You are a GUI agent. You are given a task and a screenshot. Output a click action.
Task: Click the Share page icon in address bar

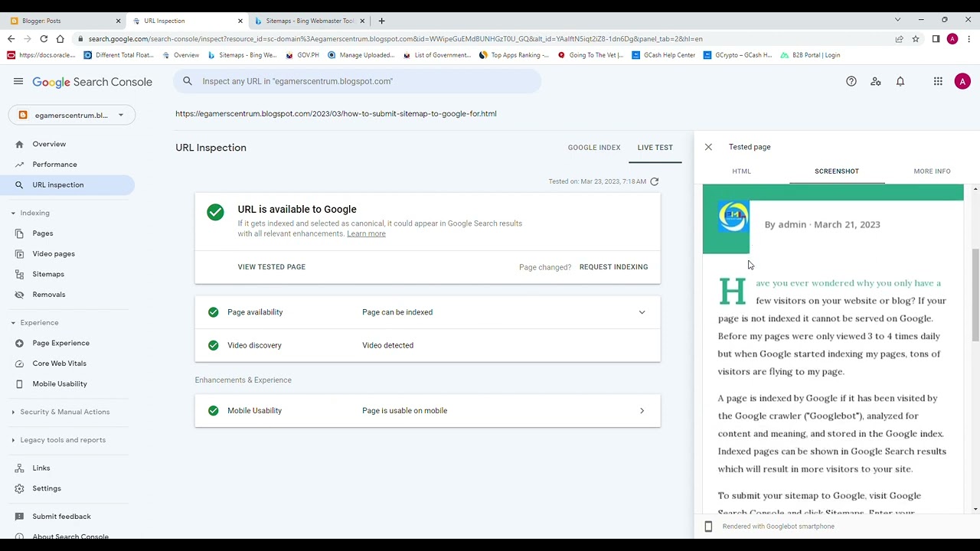coord(899,39)
